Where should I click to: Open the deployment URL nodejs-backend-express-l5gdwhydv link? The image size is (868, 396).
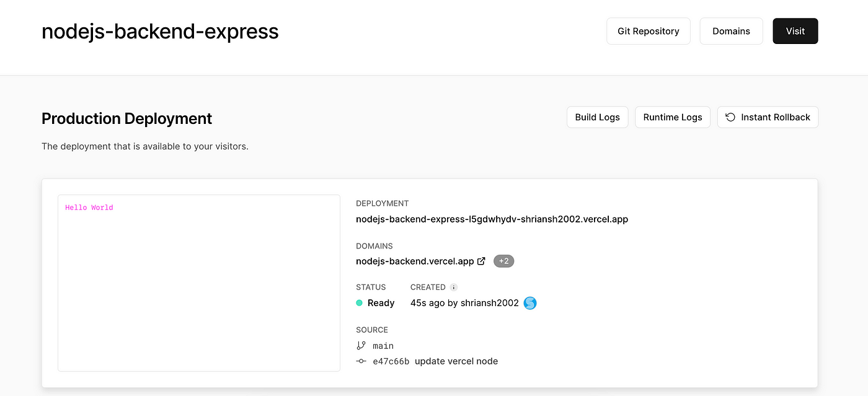492,219
